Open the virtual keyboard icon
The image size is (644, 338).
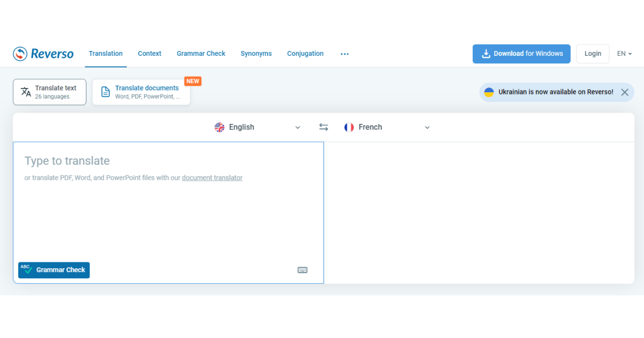[303, 270]
